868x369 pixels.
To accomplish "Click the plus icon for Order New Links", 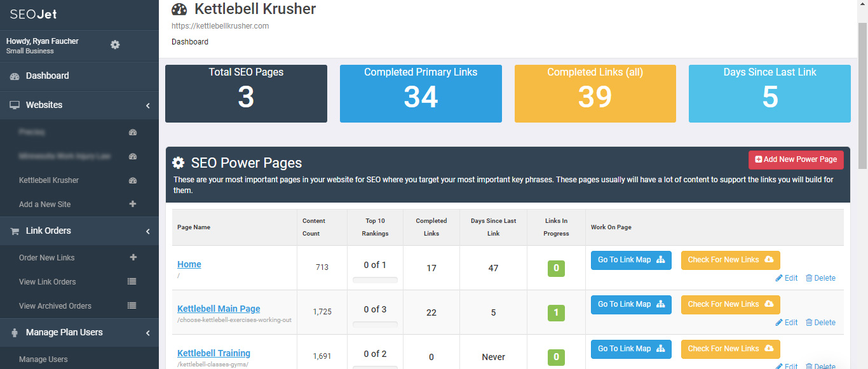I will 133,258.
